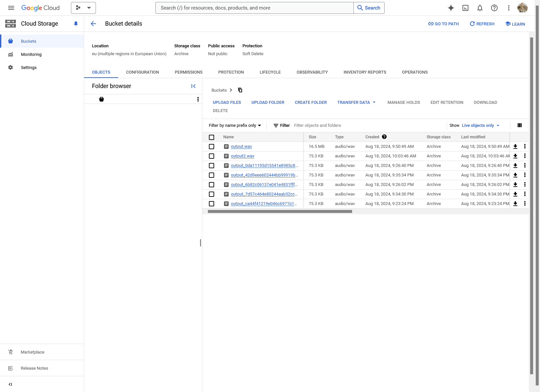Download output.wav via its download icon
540x392 pixels.
pyautogui.click(x=515, y=147)
